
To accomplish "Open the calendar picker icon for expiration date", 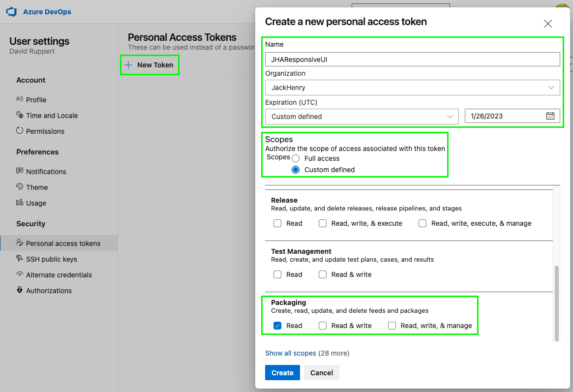I will click(x=550, y=116).
